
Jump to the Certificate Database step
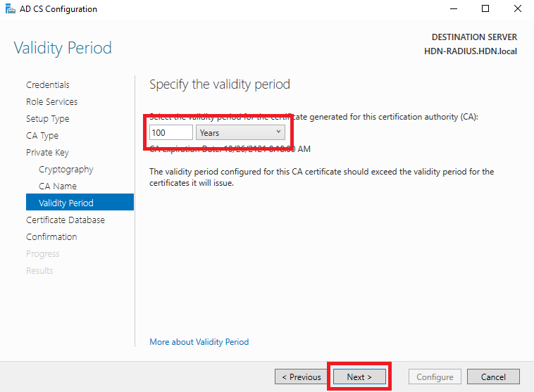click(66, 220)
